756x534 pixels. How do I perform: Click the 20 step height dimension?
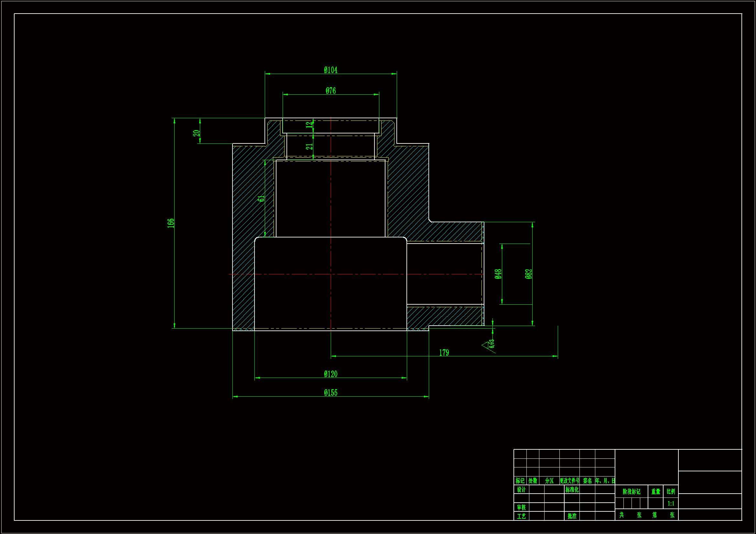coord(196,133)
